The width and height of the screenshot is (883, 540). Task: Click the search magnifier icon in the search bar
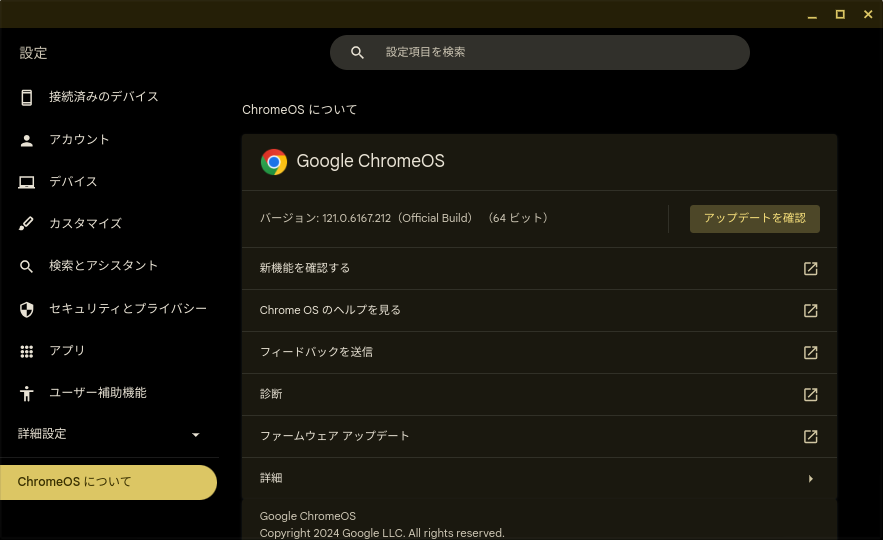pos(357,52)
